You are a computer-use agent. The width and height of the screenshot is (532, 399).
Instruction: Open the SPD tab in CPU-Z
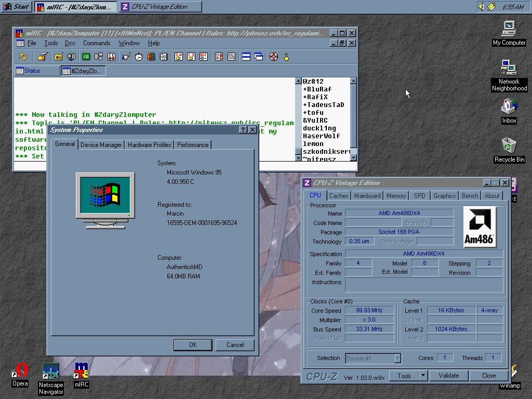(x=419, y=196)
